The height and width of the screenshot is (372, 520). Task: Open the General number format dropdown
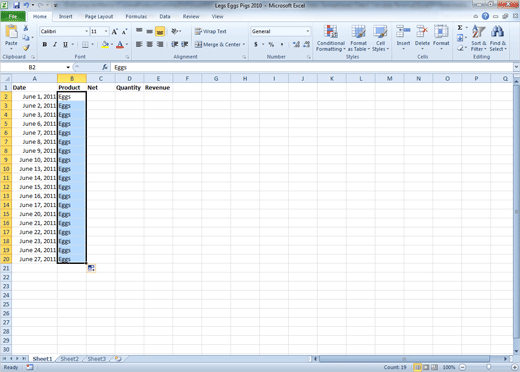coord(307,31)
